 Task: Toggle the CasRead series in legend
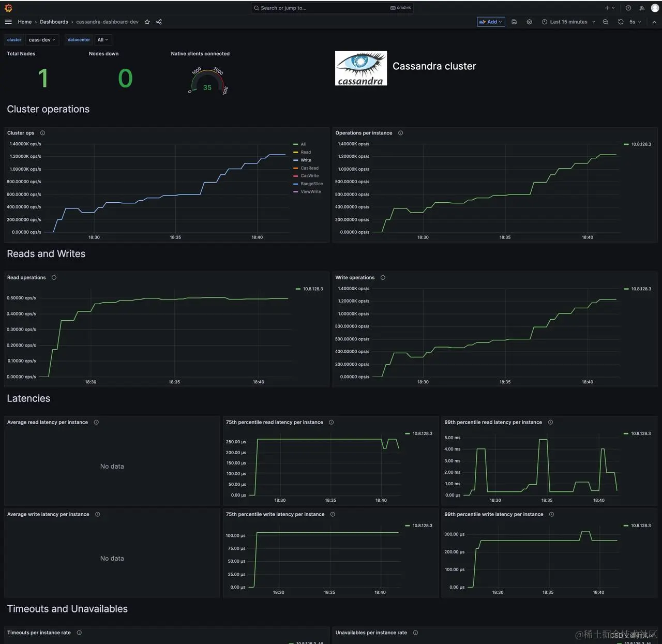pos(310,168)
